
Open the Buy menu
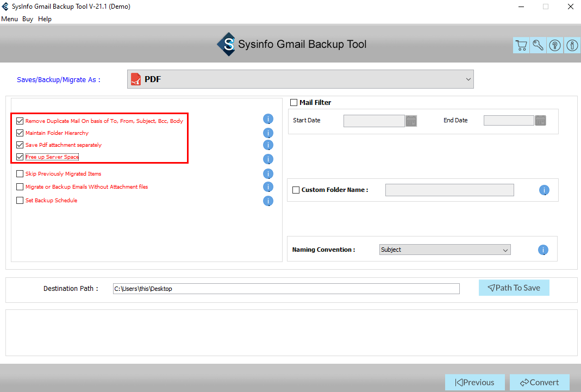[x=28, y=19]
